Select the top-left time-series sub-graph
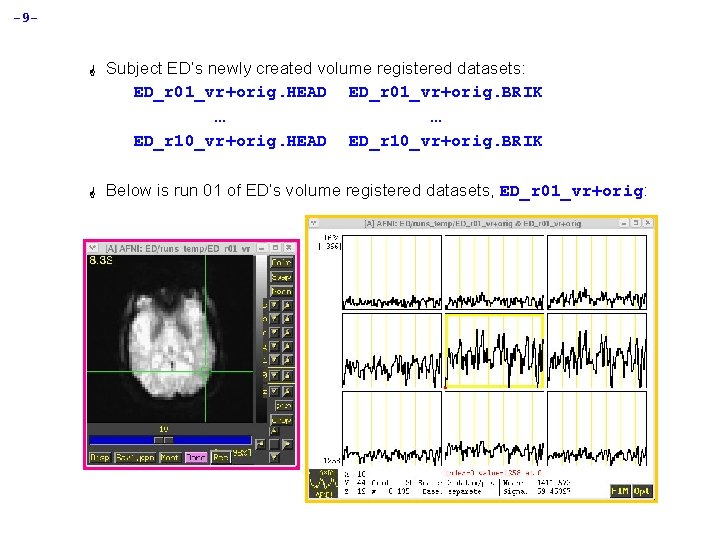720x540 pixels. 392,272
